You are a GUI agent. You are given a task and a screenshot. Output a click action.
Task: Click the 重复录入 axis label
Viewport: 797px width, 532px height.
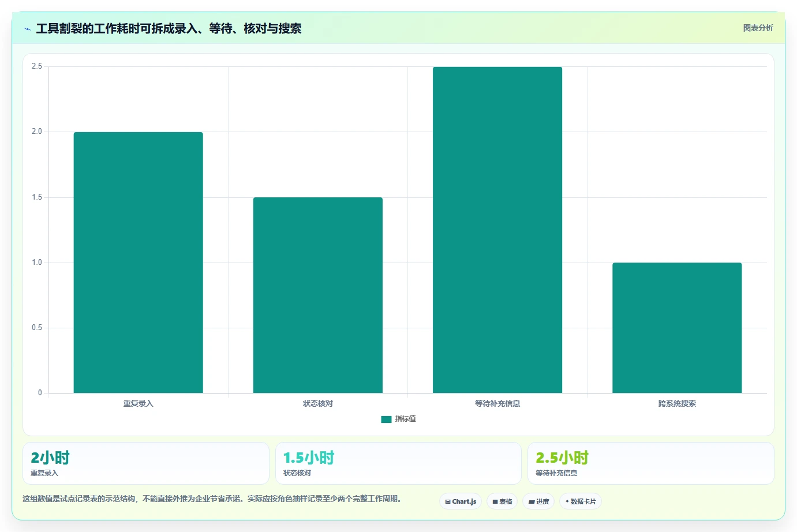(138, 403)
